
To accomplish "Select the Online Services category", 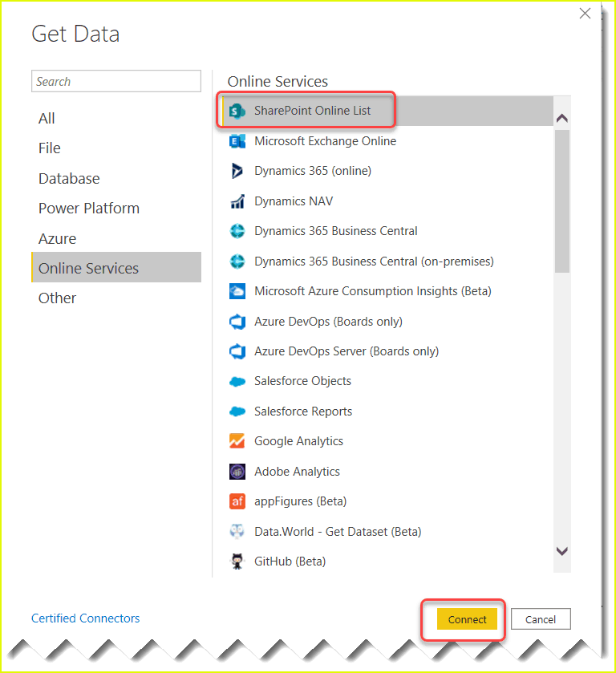I will coord(116,267).
